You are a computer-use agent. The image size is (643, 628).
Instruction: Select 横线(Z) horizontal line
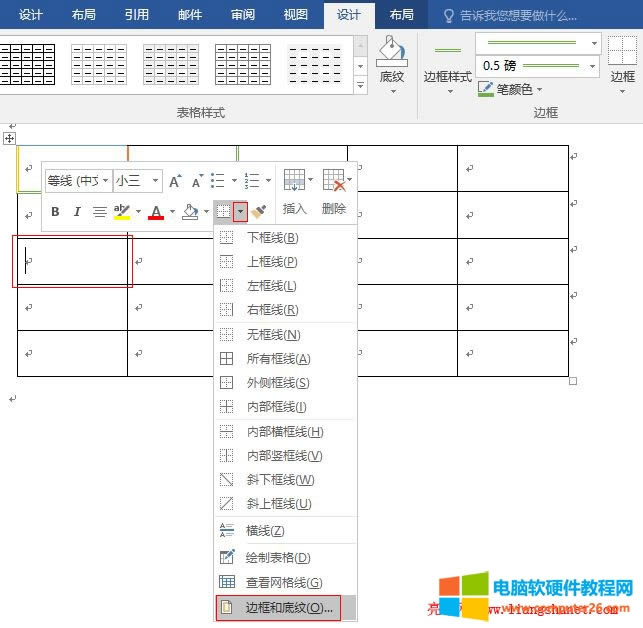pos(285,530)
